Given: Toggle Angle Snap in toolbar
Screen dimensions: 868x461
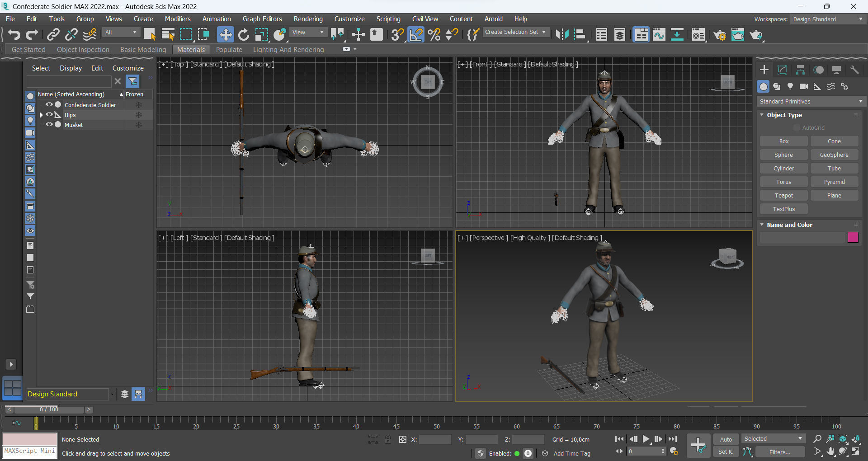Looking at the screenshot, I should click(416, 34).
